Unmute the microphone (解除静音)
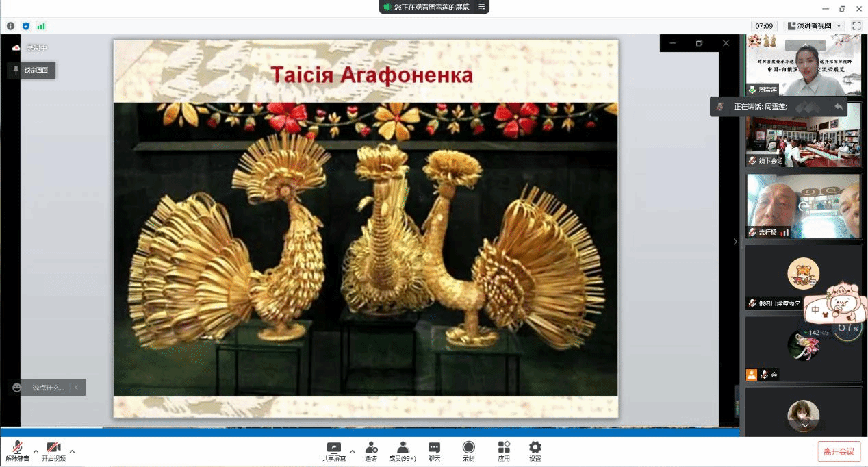The image size is (868, 467). click(x=17, y=450)
